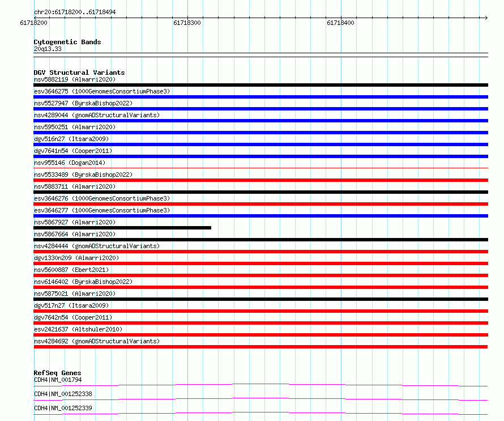Click nsv5867927 (Almarri2020) label
This screenshot has height=421, width=504.
(75, 222)
